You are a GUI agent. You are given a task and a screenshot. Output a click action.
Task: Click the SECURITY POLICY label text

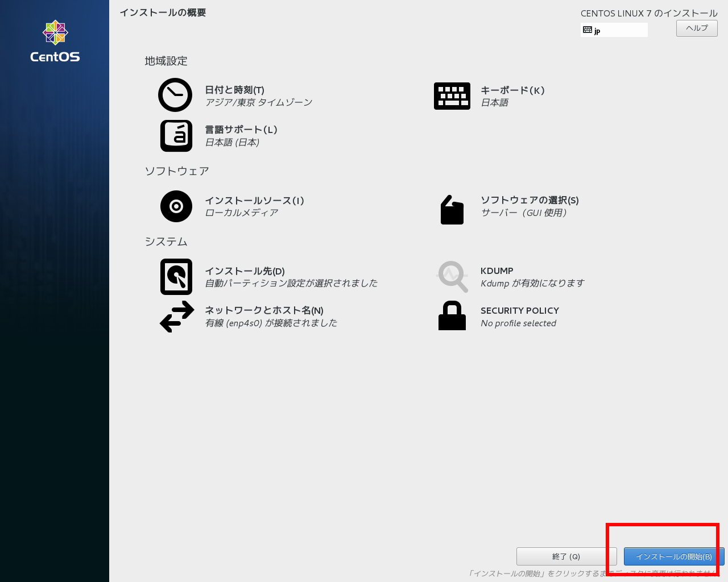point(519,311)
